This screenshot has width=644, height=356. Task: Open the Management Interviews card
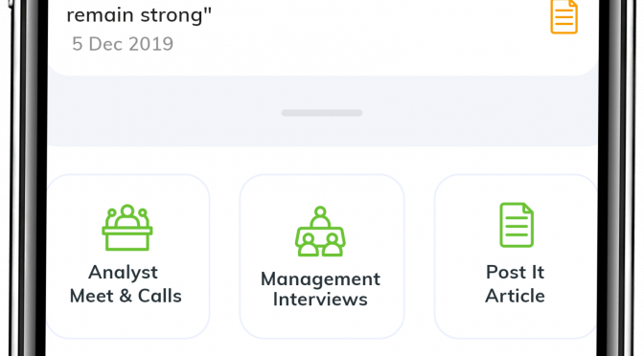pyautogui.click(x=322, y=256)
